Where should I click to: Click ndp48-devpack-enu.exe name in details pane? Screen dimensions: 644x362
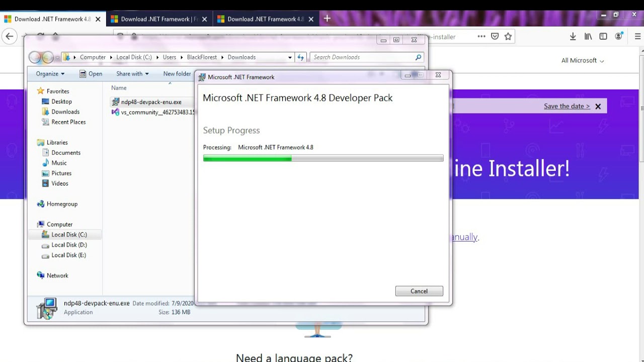coord(97,303)
